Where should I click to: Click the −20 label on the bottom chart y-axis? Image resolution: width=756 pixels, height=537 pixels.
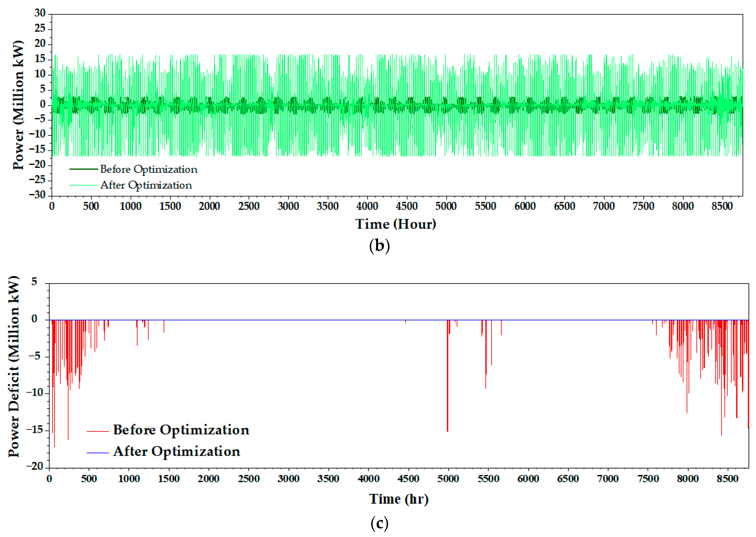click(35, 466)
